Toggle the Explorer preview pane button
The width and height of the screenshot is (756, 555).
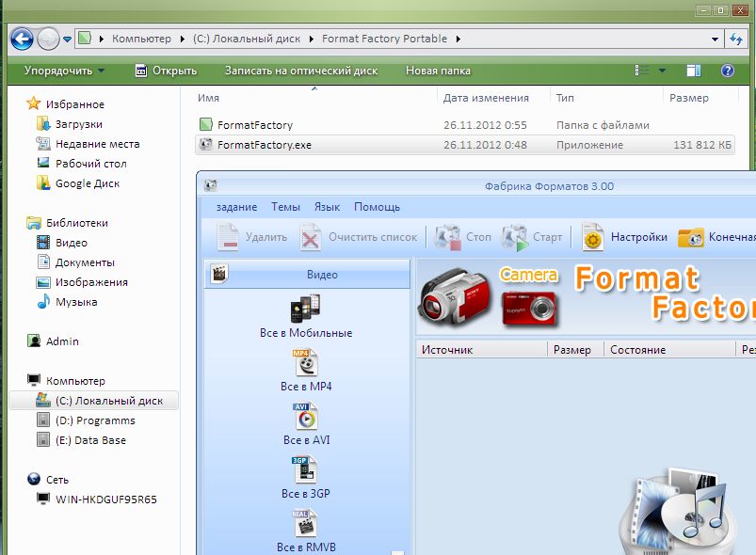point(694,71)
